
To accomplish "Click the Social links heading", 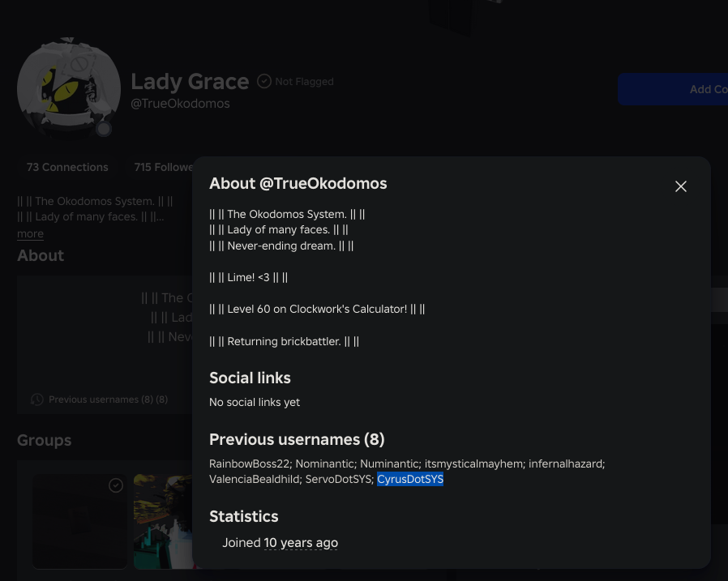I will [250, 378].
